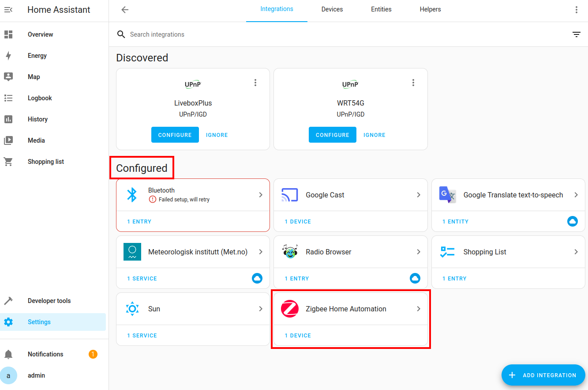Click Configure on the Livebox Plus discovery
Viewport: 588px width, 390px height.
[x=175, y=135]
